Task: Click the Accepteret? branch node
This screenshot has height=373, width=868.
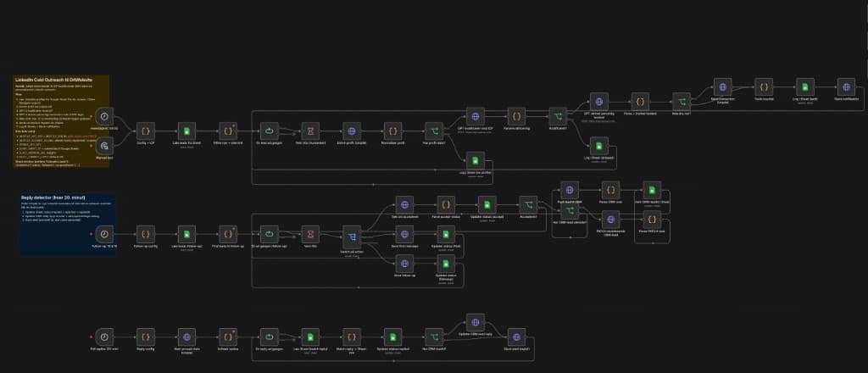Action: coord(529,204)
